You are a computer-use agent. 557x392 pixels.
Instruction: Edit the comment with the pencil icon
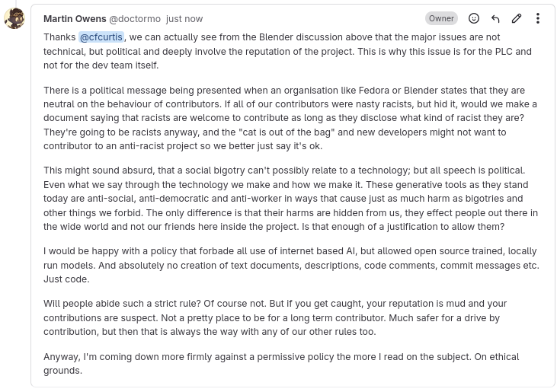(x=517, y=18)
